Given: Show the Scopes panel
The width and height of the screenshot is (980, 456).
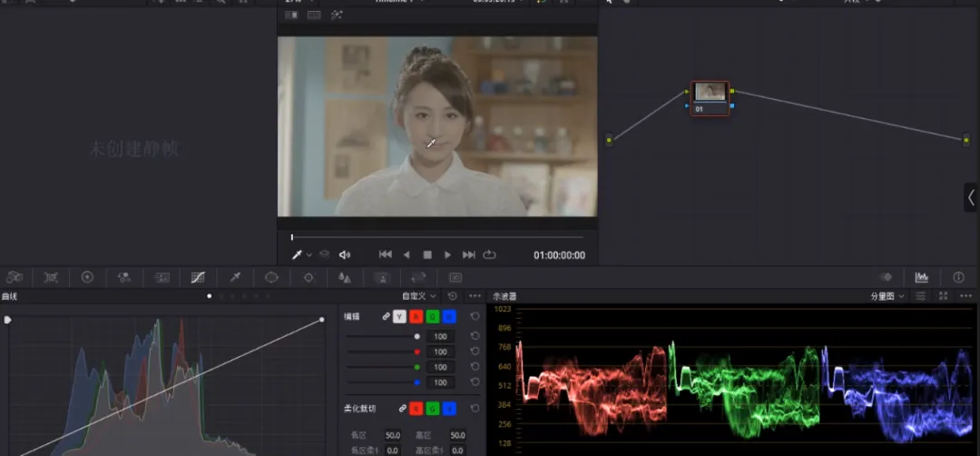Looking at the screenshot, I should [921, 277].
